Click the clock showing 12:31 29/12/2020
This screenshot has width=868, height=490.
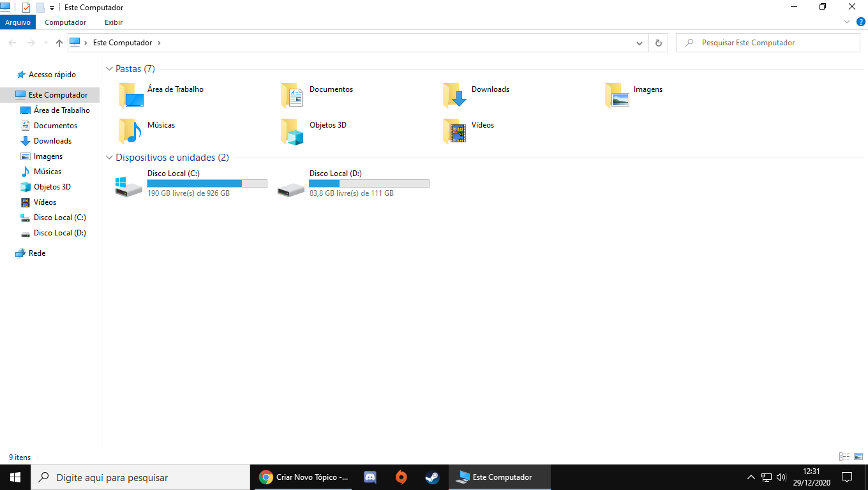(811, 477)
